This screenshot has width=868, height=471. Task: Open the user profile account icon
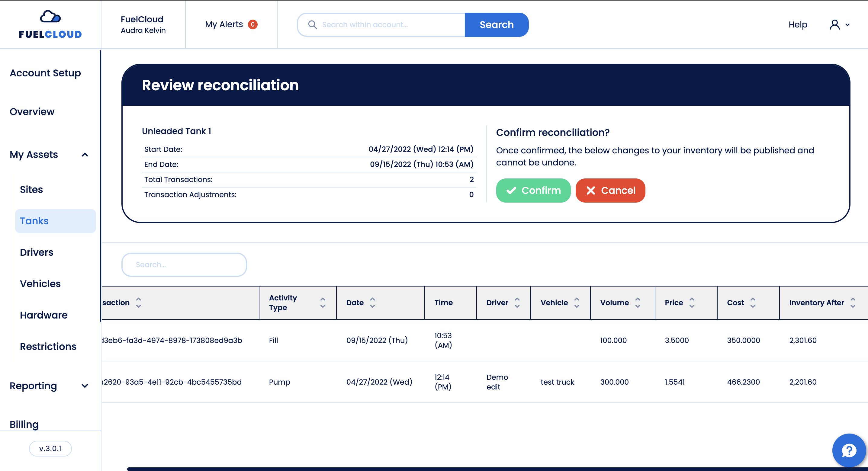tap(834, 24)
